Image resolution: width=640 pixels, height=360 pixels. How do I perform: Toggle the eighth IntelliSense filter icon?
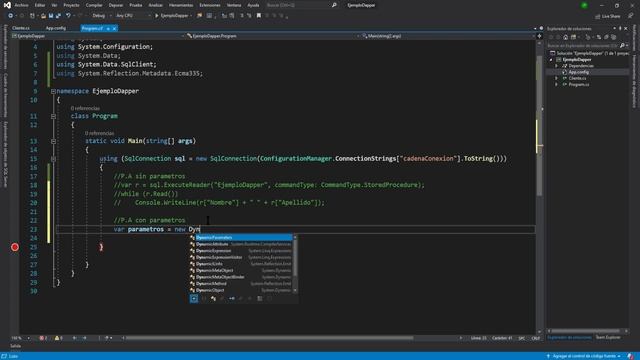(x=260, y=298)
